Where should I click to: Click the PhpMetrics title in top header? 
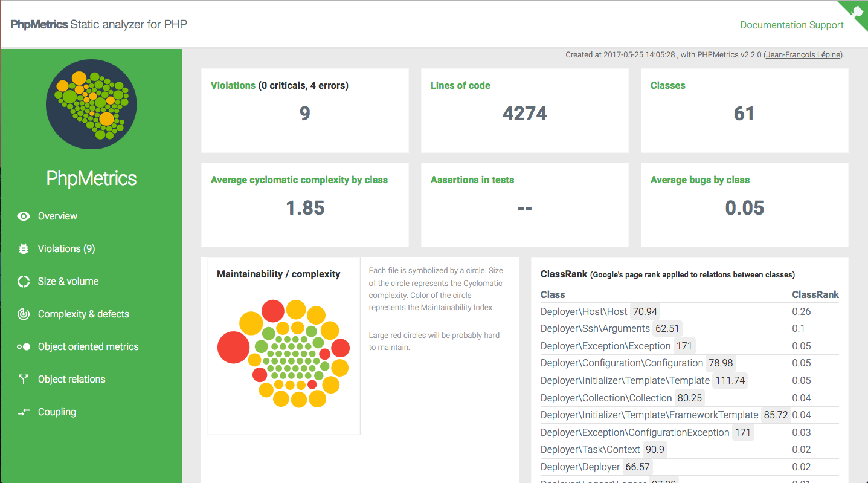[x=39, y=25]
